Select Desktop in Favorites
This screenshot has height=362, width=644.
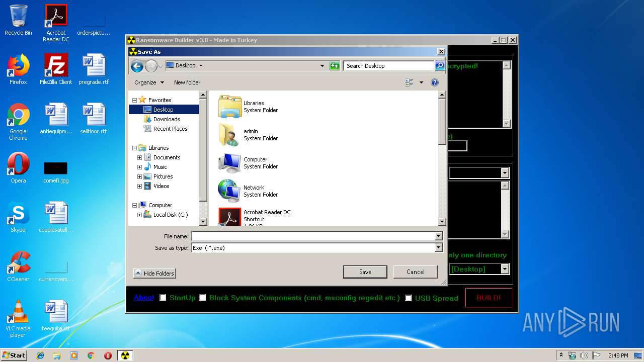pos(164,110)
